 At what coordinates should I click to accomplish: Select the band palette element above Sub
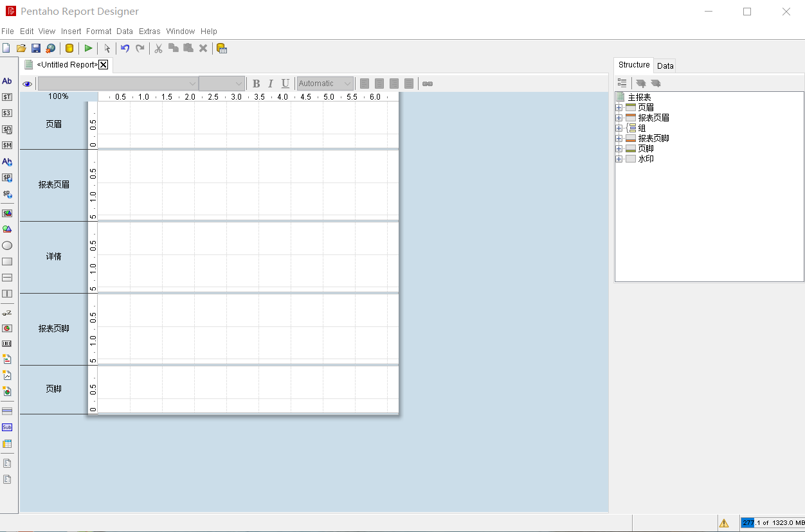tap(7, 411)
